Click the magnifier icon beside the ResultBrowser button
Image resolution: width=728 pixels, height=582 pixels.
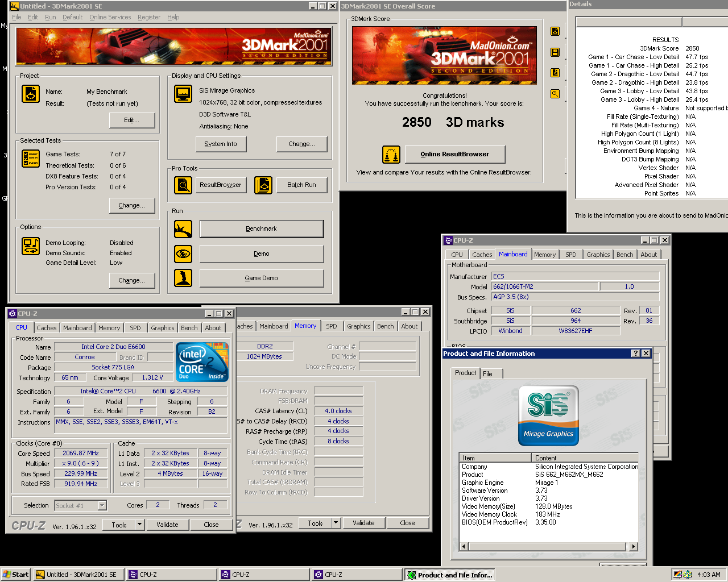pyautogui.click(x=183, y=185)
